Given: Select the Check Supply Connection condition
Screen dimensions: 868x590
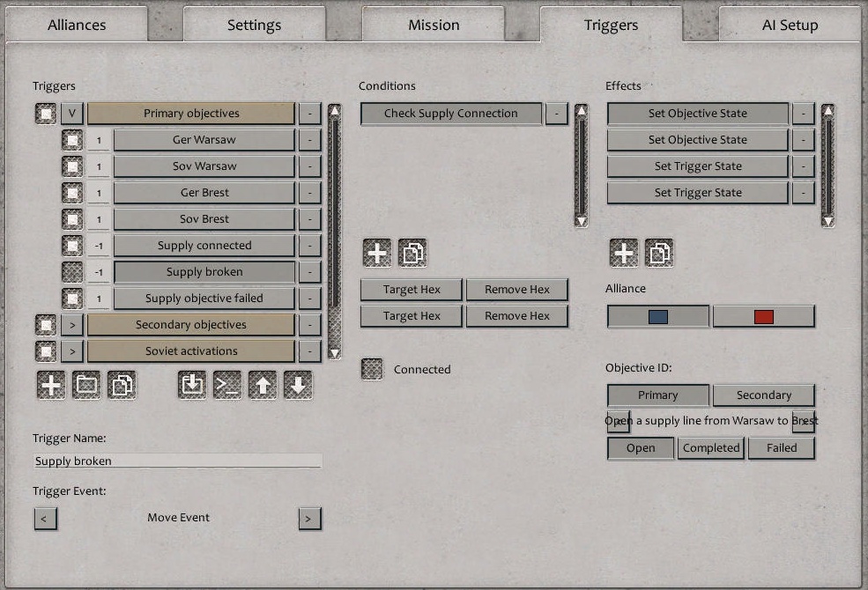Looking at the screenshot, I should [451, 114].
